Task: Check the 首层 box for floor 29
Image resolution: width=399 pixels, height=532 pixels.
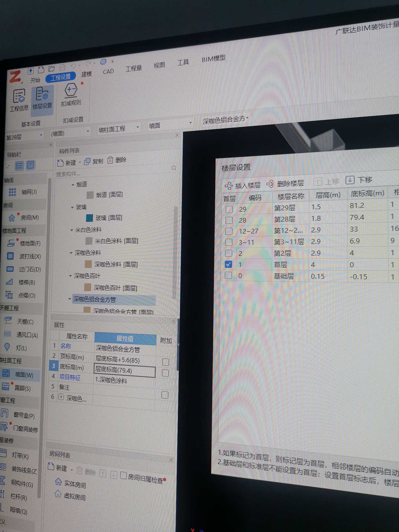Action: [229, 209]
